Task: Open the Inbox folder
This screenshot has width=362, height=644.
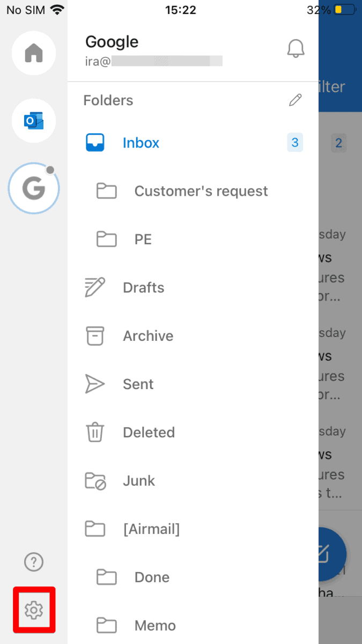Action: click(141, 143)
